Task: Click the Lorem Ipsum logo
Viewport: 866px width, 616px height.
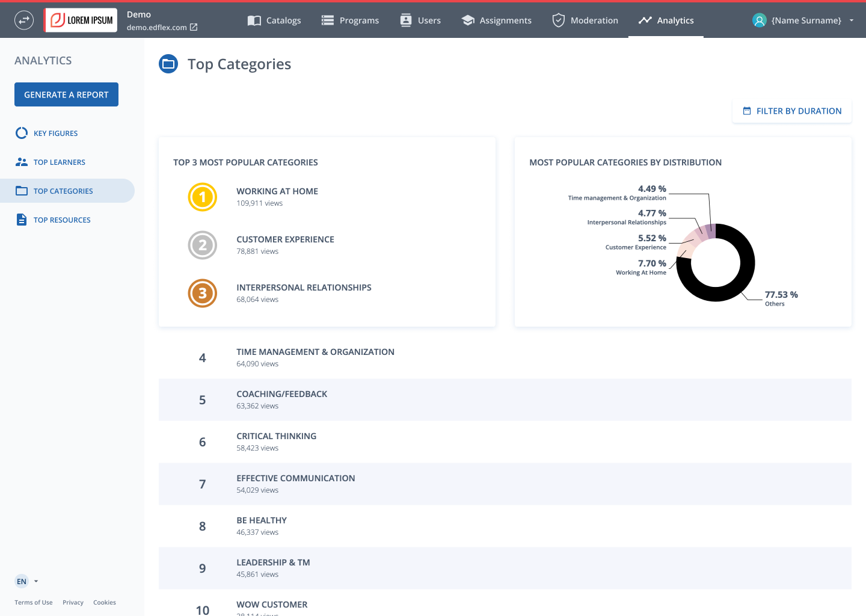Action: point(81,20)
